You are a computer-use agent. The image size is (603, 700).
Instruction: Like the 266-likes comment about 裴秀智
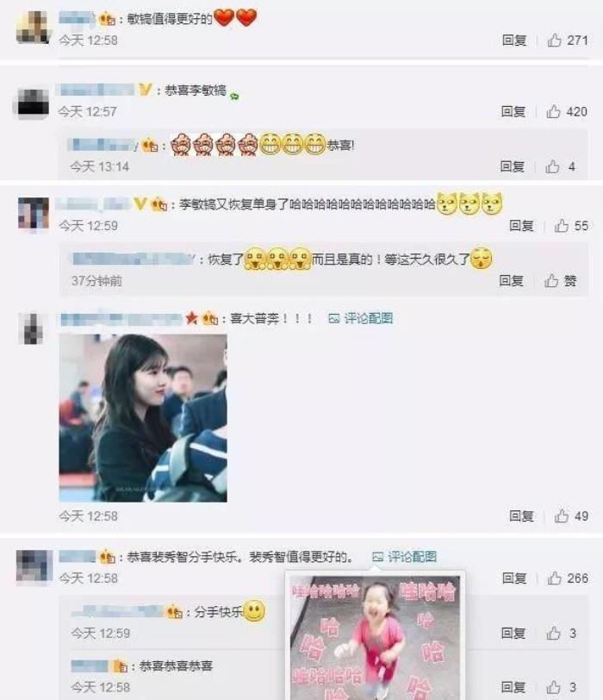pyautogui.click(x=555, y=578)
